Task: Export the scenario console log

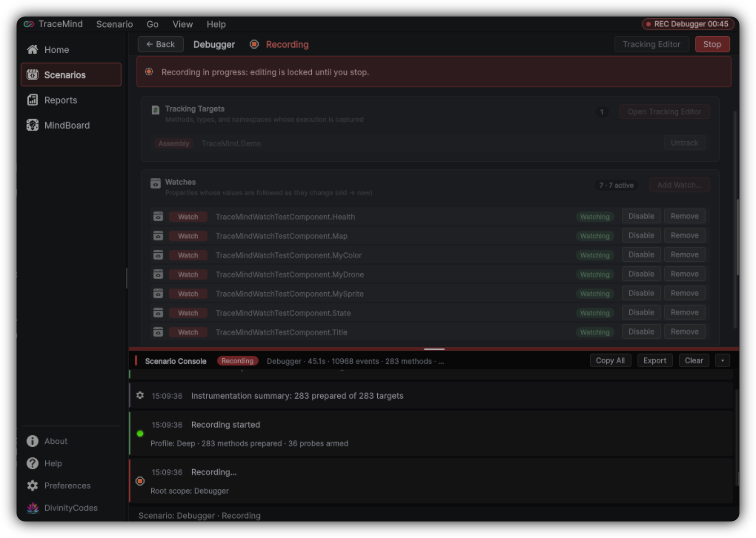Action: (655, 361)
